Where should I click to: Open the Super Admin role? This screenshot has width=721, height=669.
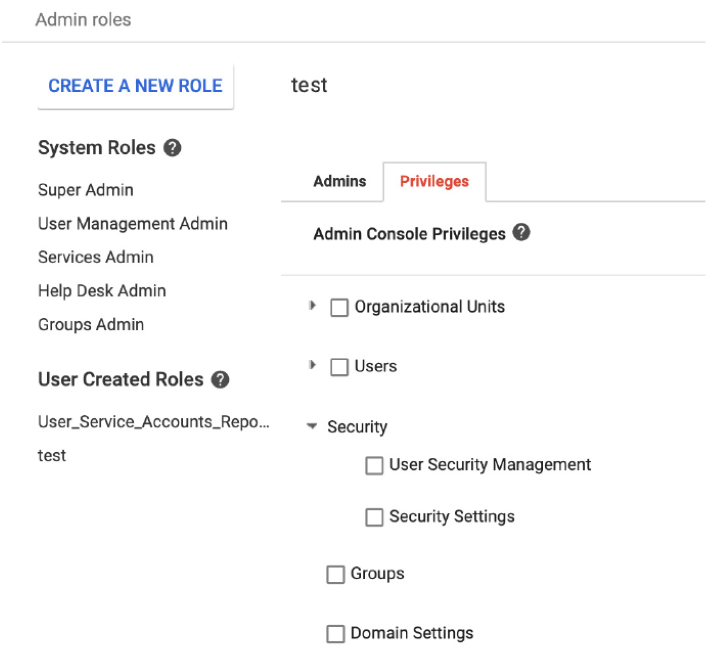[x=86, y=190]
